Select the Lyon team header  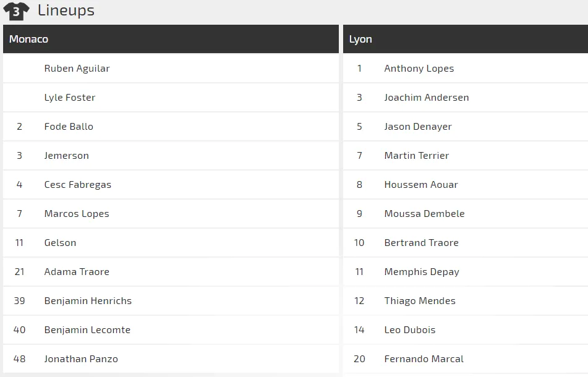click(360, 39)
